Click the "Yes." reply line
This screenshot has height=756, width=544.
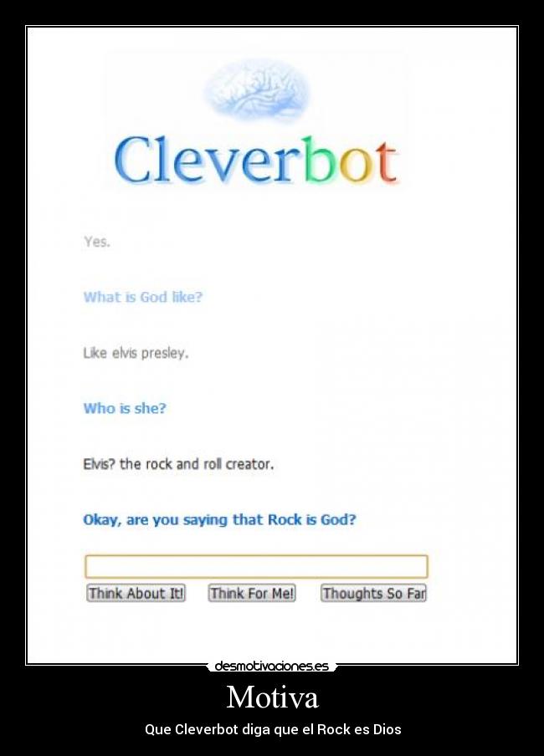[97, 242]
